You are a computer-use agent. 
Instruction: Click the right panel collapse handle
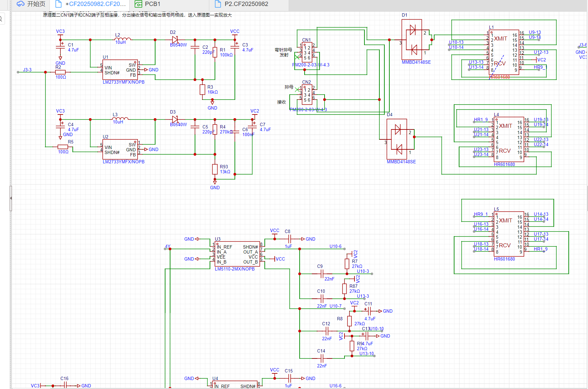click(587, 198)
